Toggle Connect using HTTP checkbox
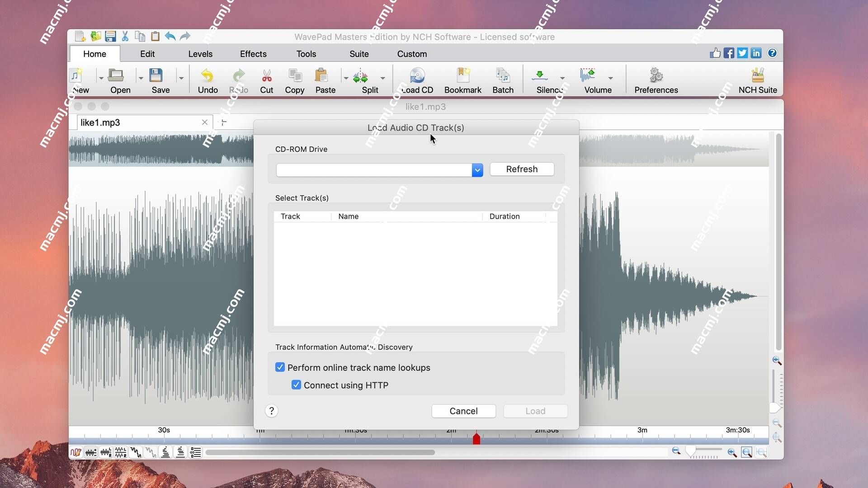Screen dimensions: 868x488 (296, 385)
